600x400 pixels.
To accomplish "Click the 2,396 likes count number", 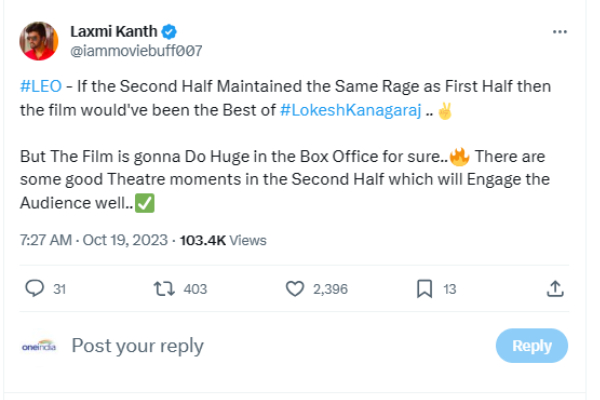I will (330, 289).
